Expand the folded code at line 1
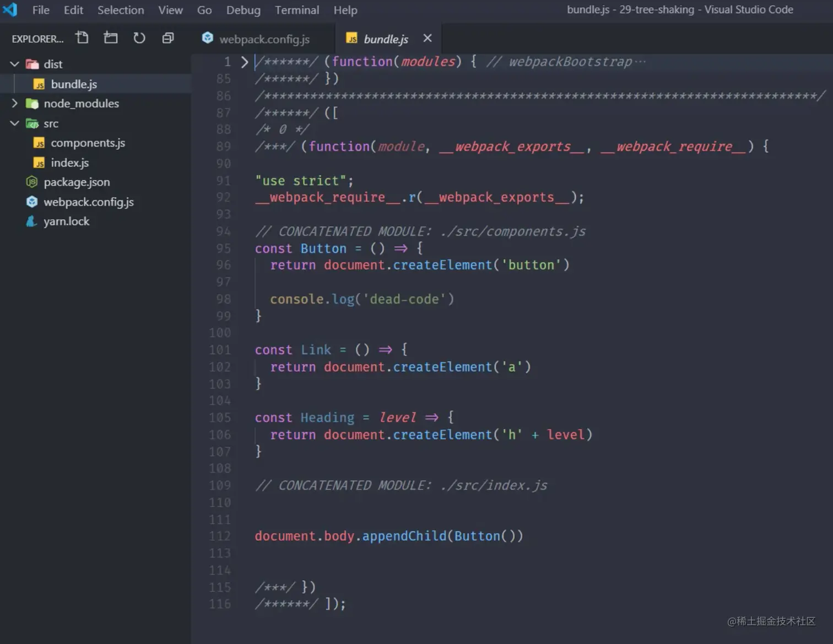 [245, 62]
